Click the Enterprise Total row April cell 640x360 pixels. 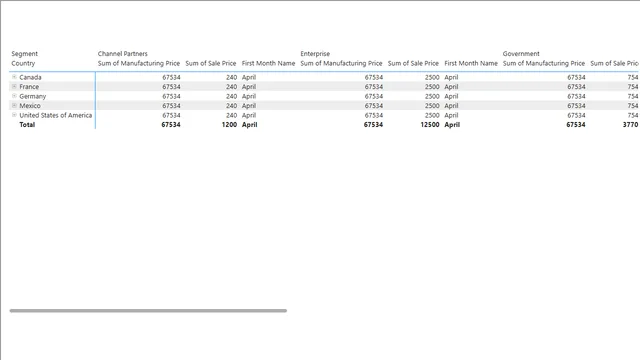[452, 124]
